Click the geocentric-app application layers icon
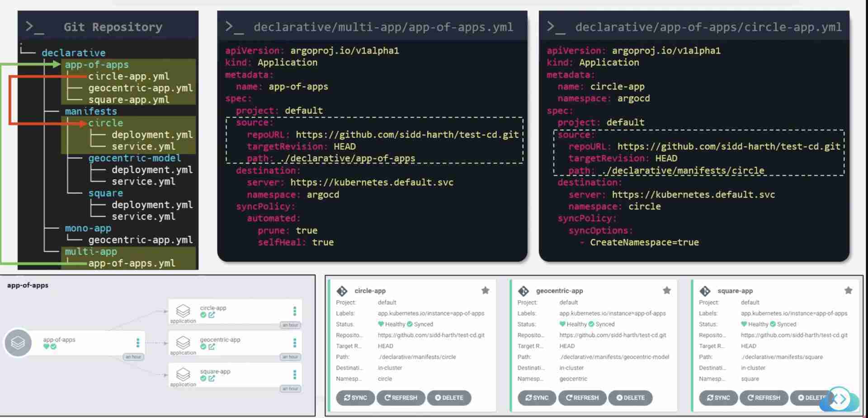 click(x=183, y=342)
